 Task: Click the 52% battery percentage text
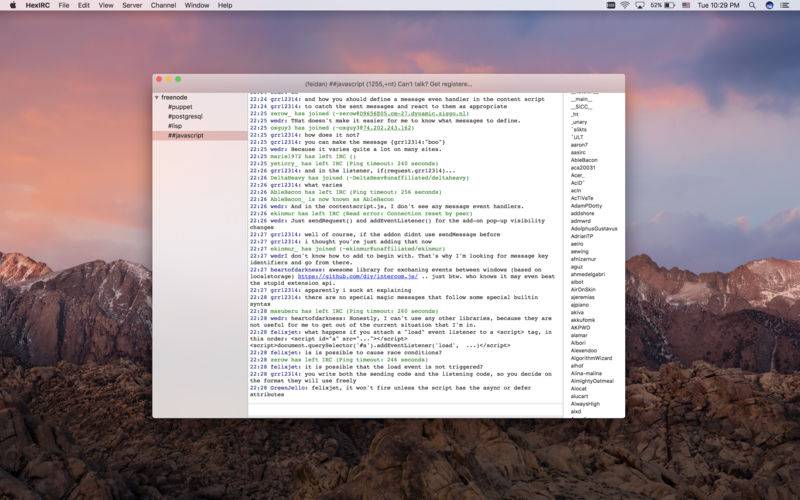tap(656, 5)
